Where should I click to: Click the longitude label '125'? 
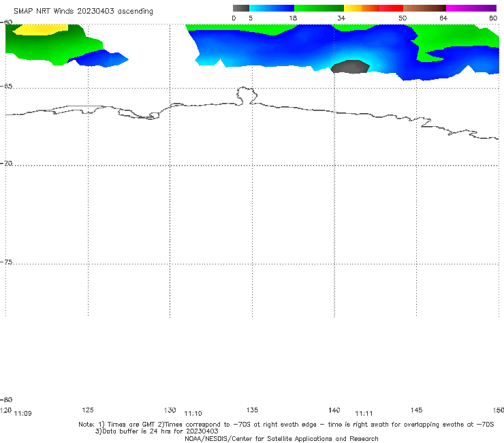[88, 410]
